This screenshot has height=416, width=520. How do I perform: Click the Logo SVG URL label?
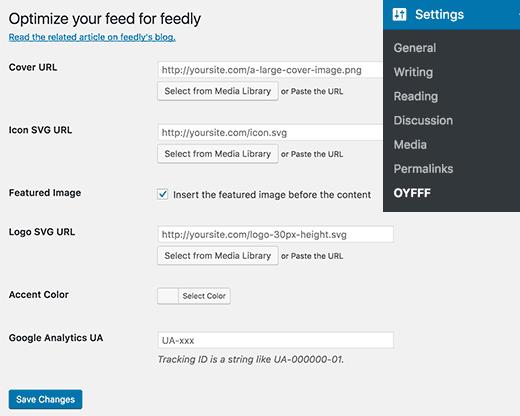coord(42,232)
